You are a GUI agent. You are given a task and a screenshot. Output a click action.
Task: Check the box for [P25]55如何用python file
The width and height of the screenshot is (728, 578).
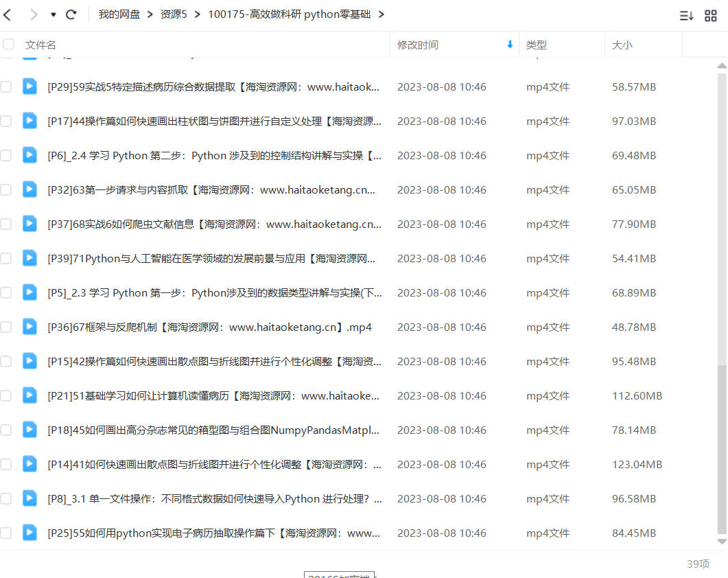pos(5,533)
